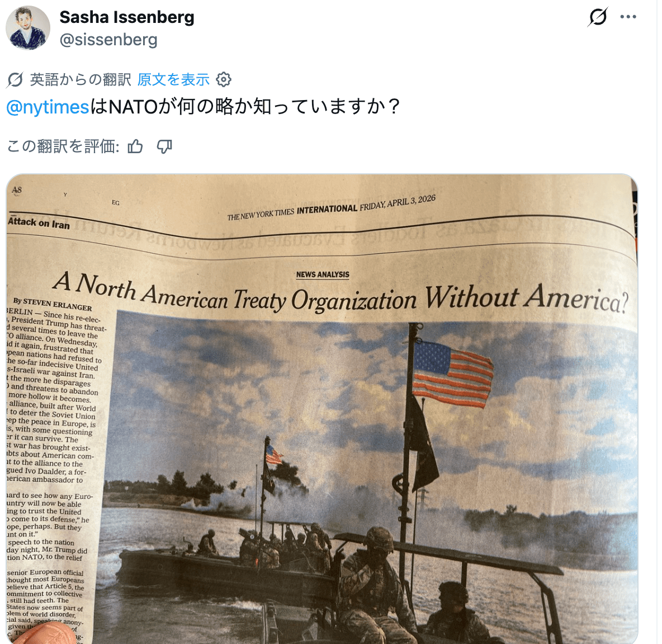This screenshot has width=662, height=644.
Task: Open the three-dot more options menu
Action: click(x=628, y=17)
